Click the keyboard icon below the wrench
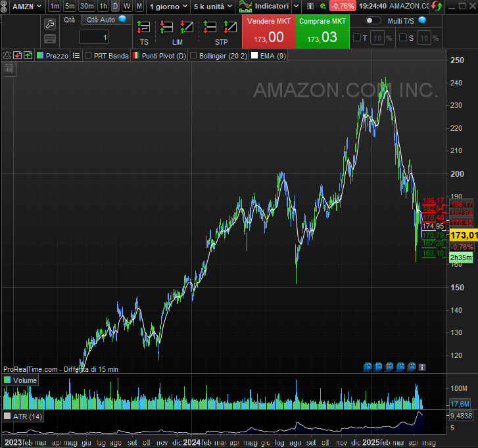The width and height of the screenshot is (478, 448). point(50,39)
